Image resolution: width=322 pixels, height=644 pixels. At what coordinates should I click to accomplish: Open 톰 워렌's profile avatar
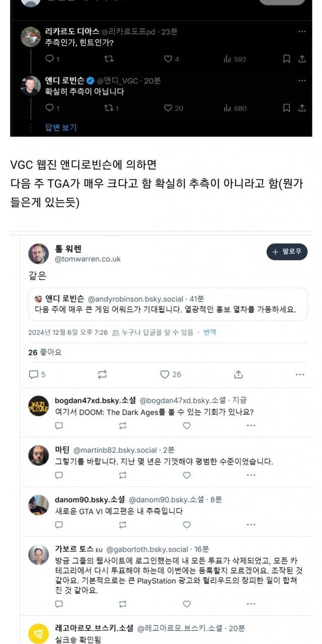point(38,254)
